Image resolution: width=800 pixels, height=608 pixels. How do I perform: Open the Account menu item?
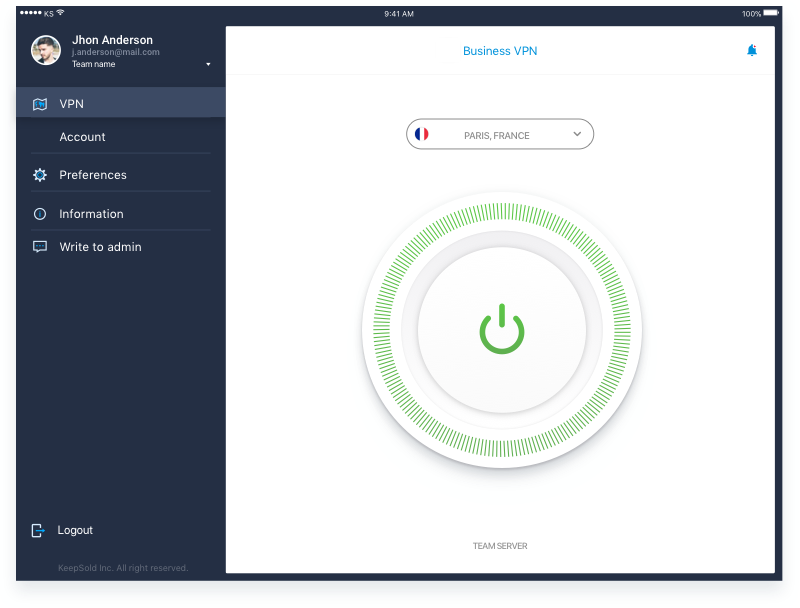tap(82, 137)
